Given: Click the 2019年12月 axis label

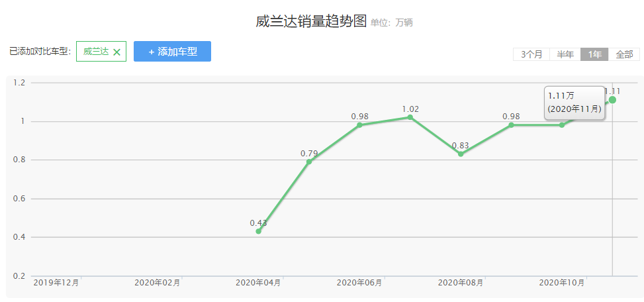Looking at the screenshot, I should [x=56, y=283].
